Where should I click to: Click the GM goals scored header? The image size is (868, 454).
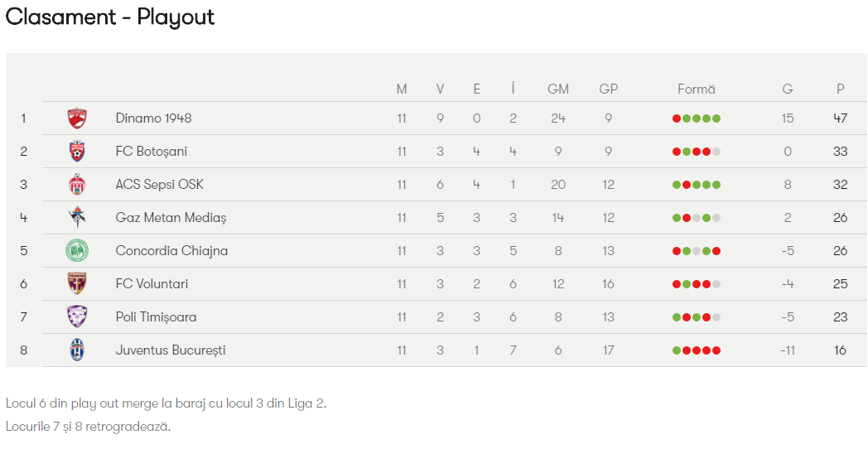pos(558,89)
